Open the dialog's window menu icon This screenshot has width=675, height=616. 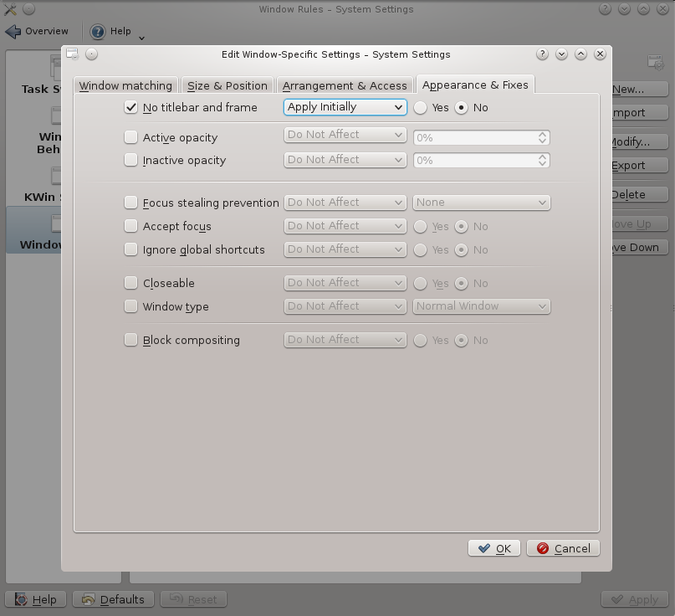tap(73, 54)
